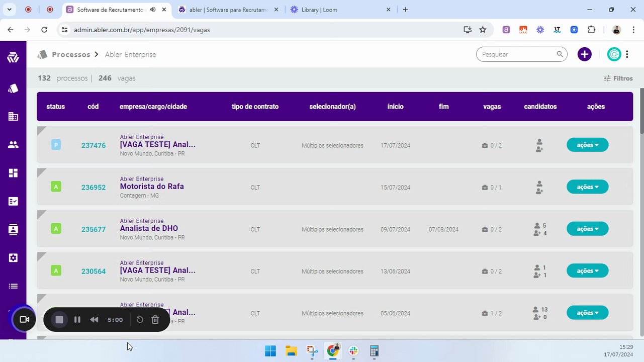Open the checklist icon in sidebar
Viewport: 644px width, 362px height.
13,201
